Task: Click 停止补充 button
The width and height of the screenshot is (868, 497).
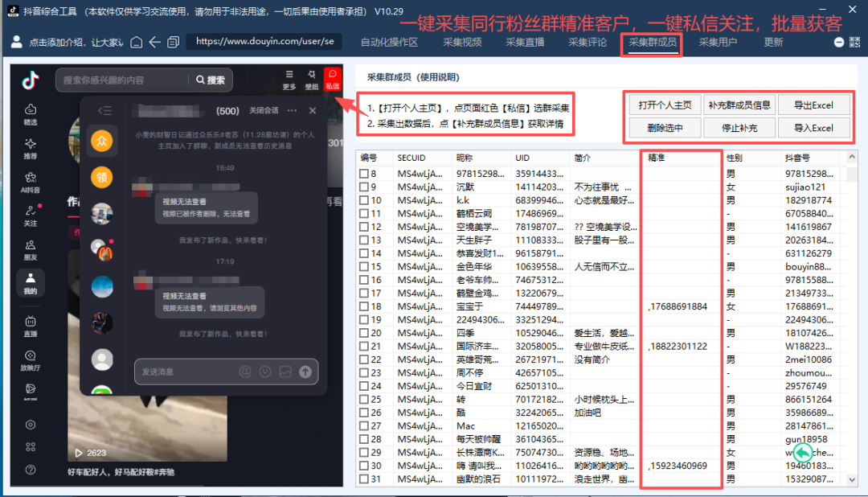Action: coord(739,128)
